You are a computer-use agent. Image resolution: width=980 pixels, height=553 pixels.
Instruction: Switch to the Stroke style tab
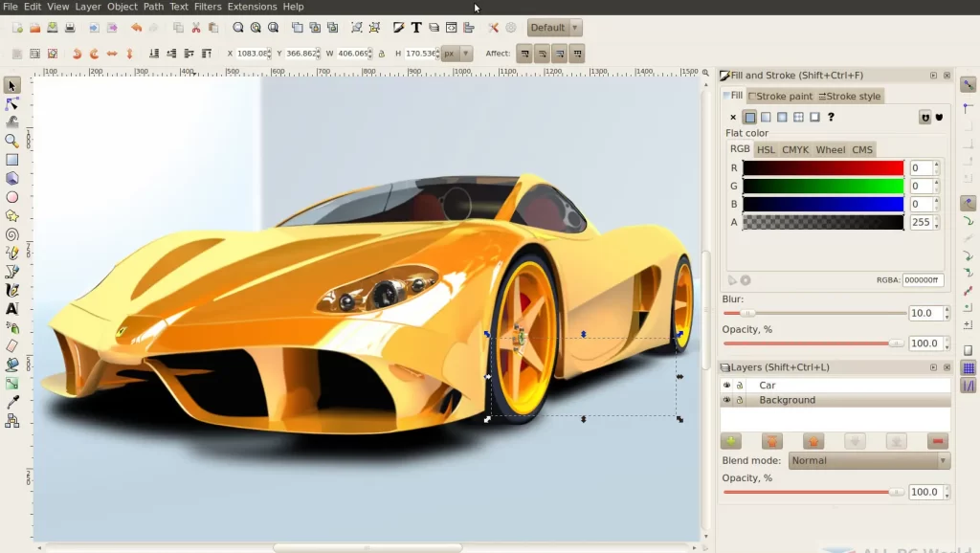point(850,96)
